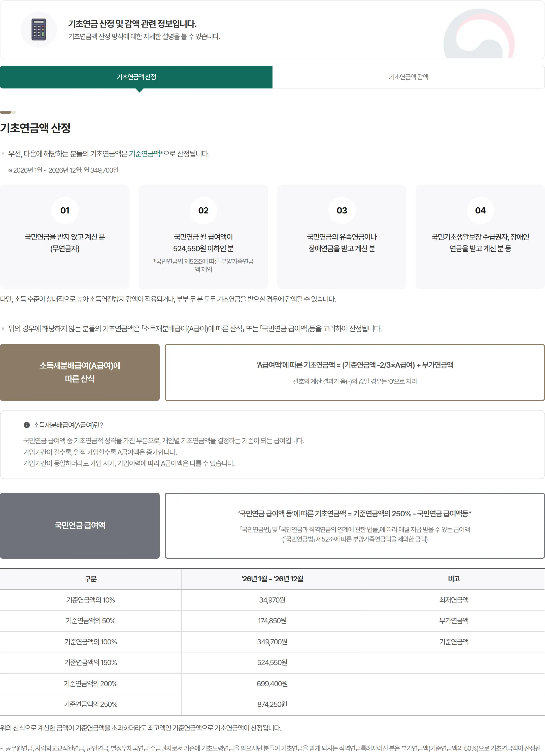
Task: Click table cell '부가연금액'
Action: point(454,621)
